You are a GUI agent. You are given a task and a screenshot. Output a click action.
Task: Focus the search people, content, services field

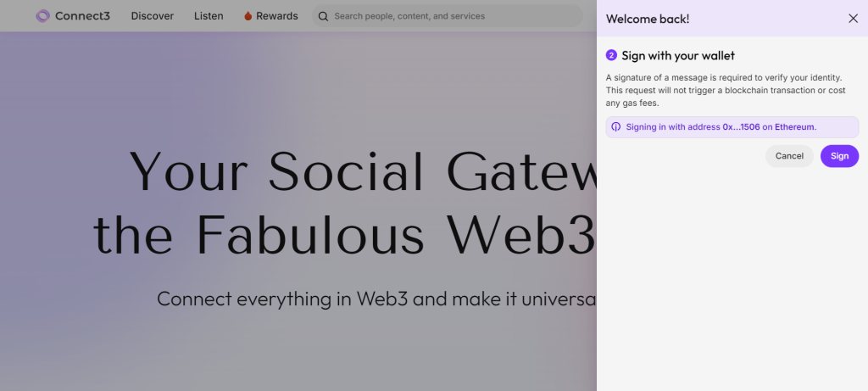pos(449,16)
